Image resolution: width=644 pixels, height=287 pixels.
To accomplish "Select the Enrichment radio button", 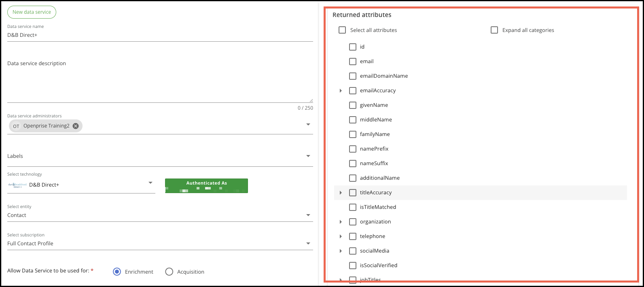I will point(117,272).
